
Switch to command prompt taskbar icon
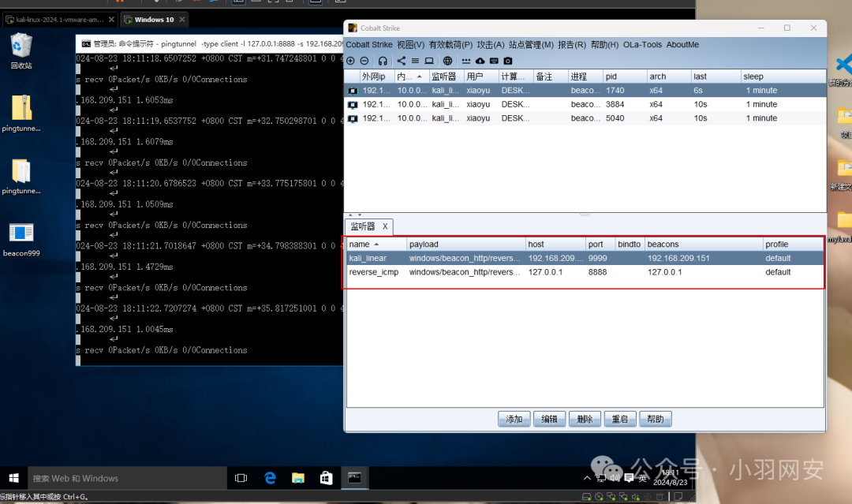coord(355,478)
